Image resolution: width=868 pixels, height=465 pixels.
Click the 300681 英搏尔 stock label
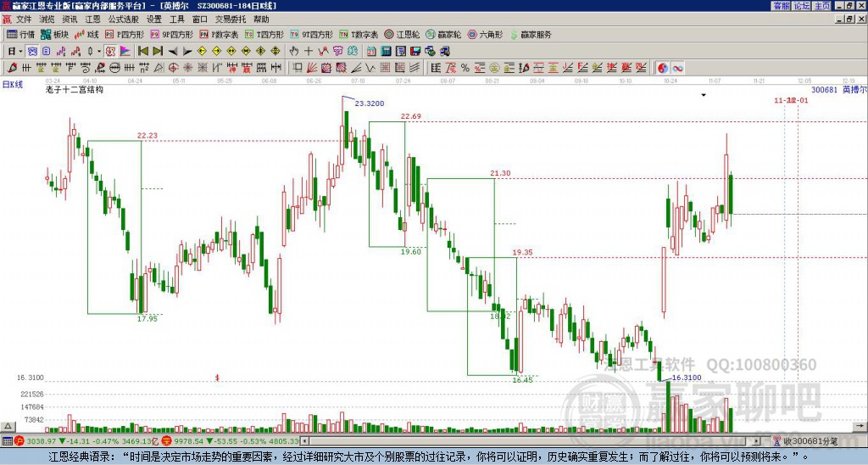coord(838,90)
